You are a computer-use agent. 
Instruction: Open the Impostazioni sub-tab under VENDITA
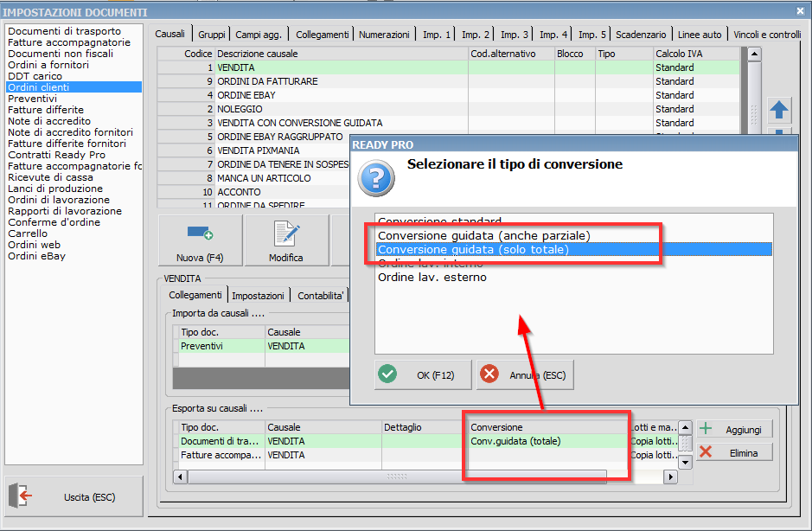258,295
